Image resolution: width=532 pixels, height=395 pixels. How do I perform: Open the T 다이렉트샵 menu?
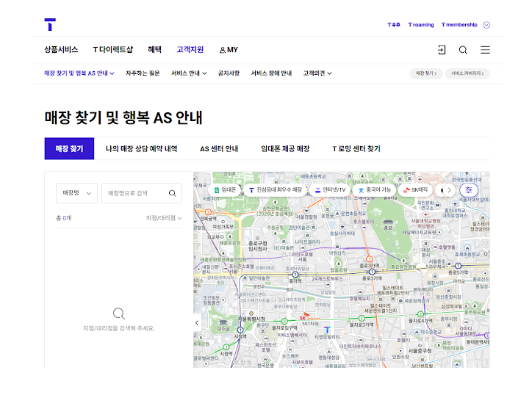(x=113, y=50)
